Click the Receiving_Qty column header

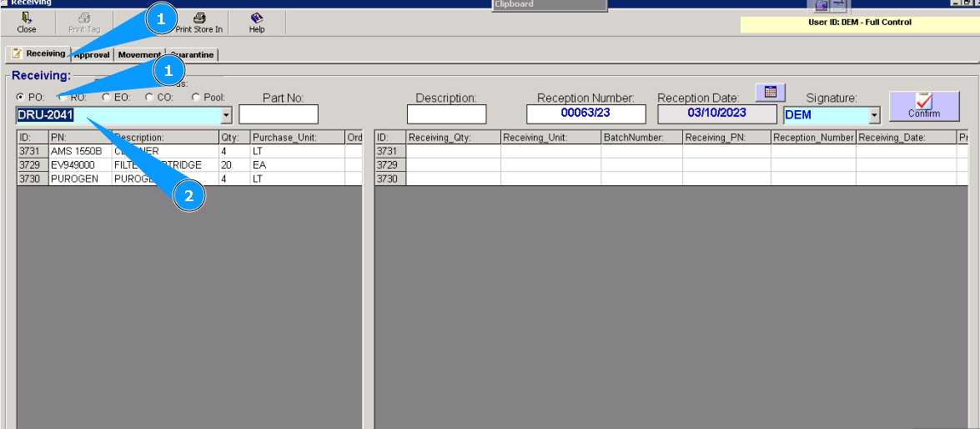click(x=453, y=138)
